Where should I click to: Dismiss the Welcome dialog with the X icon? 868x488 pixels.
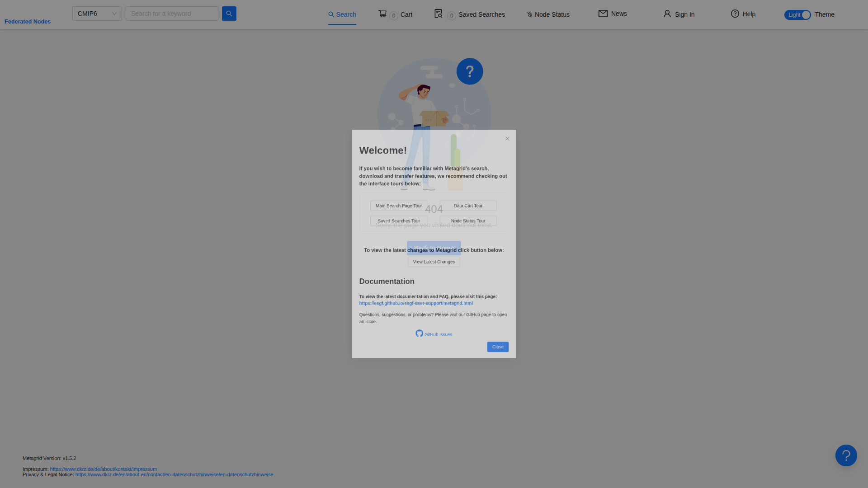pyautogui.click(x=507, y=139)
